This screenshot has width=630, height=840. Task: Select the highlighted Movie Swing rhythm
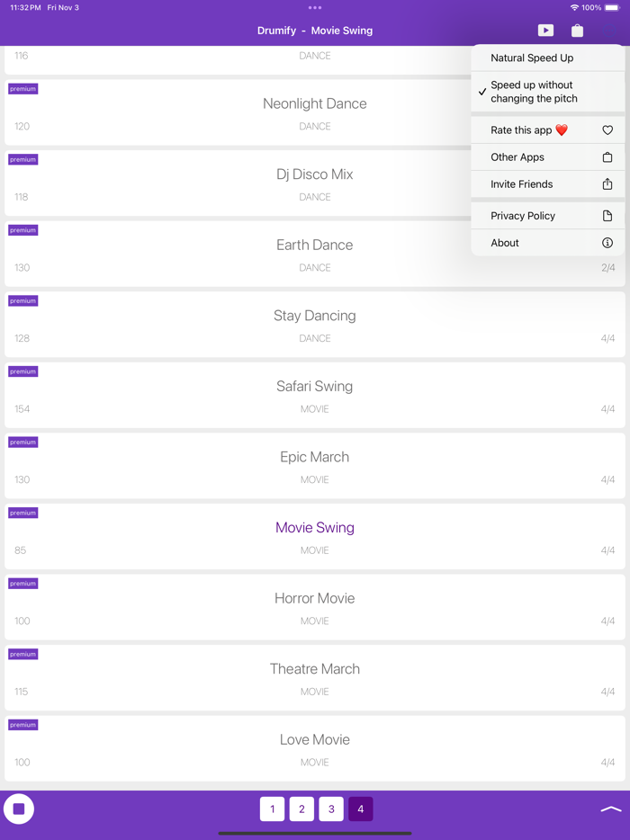[315, 537]
